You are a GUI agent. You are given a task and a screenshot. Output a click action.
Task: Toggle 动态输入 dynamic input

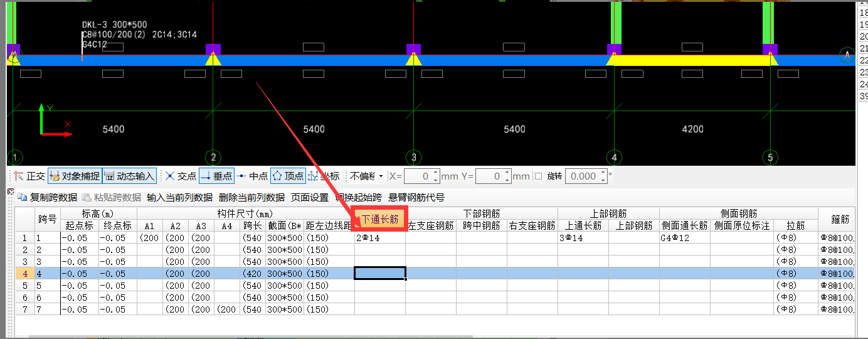[x=129, y=176]
